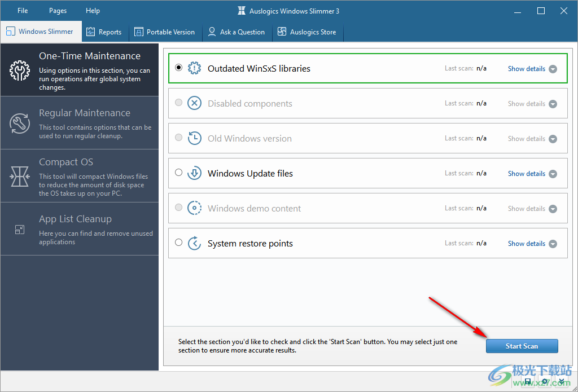Click the System restore points icon

click(194, 243)
